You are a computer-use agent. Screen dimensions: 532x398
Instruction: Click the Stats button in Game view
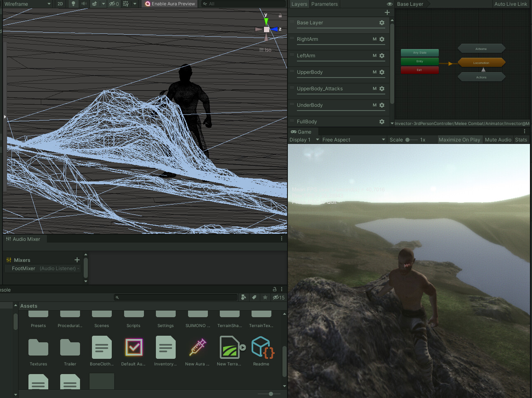[x=521, y=139]
